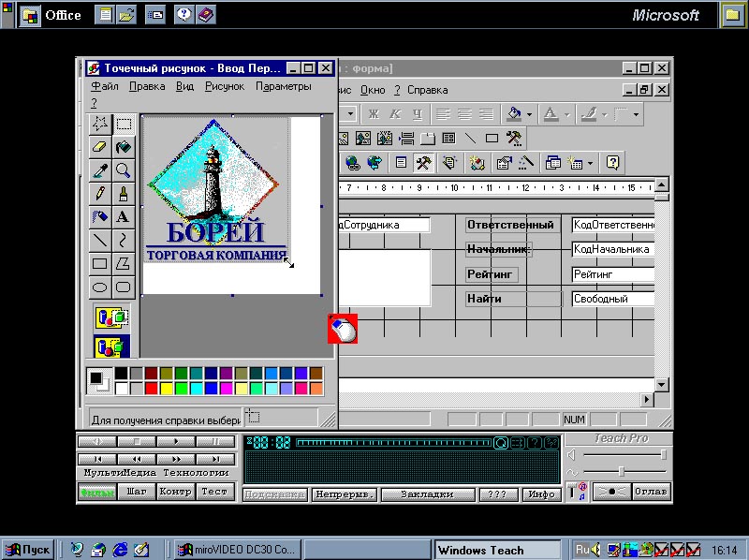Choose the Pencil tool

(100, 194)
